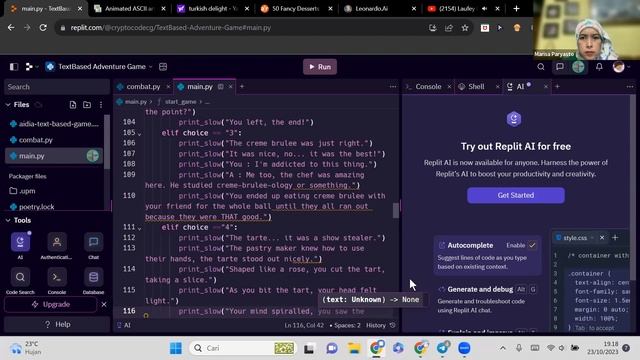Click the Run button
Screen dimensions: 640x360
pos(320,67)
